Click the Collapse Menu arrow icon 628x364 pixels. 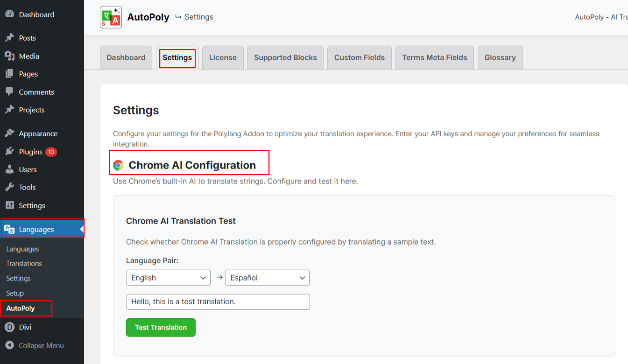[9, 345]
